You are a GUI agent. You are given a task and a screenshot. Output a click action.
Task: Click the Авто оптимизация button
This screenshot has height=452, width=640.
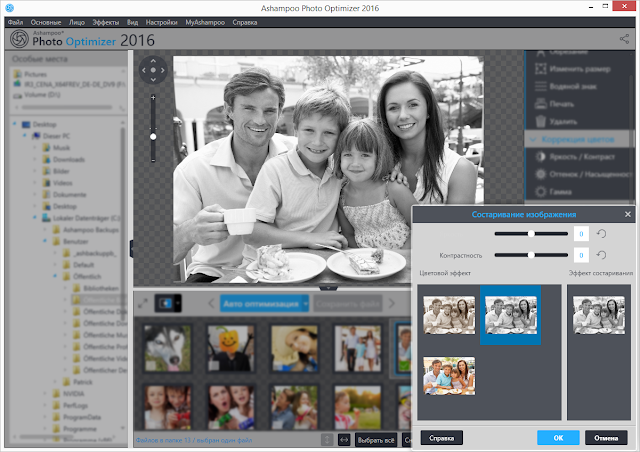click(x=261, y=304)
